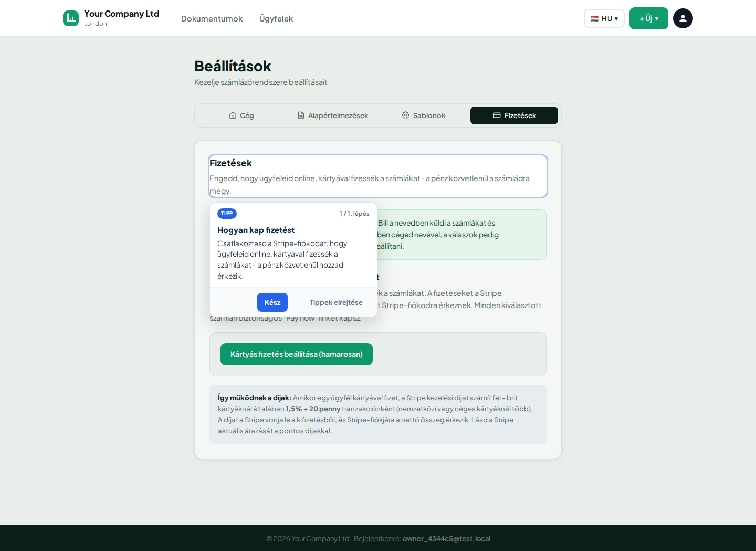Screen dimensions: 756x551
Task: Click the TIPP badge in the popup
Action: [227, 214]
